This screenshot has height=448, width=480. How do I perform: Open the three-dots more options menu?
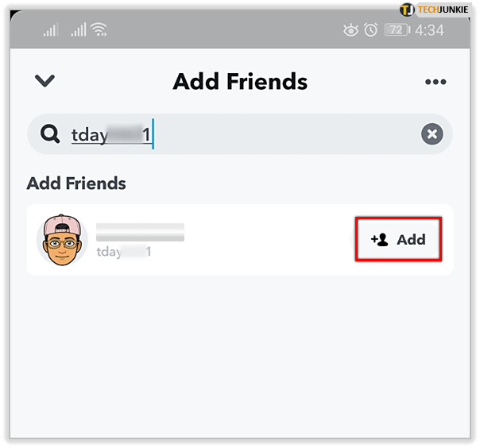[x=435, y=82]
